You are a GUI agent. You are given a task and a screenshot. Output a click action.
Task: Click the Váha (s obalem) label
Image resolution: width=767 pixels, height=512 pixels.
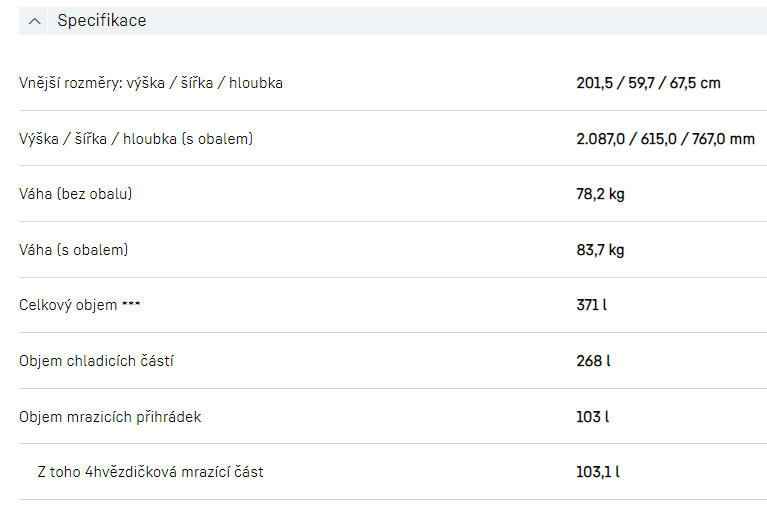pyautogui.click(x=74, y=250)
